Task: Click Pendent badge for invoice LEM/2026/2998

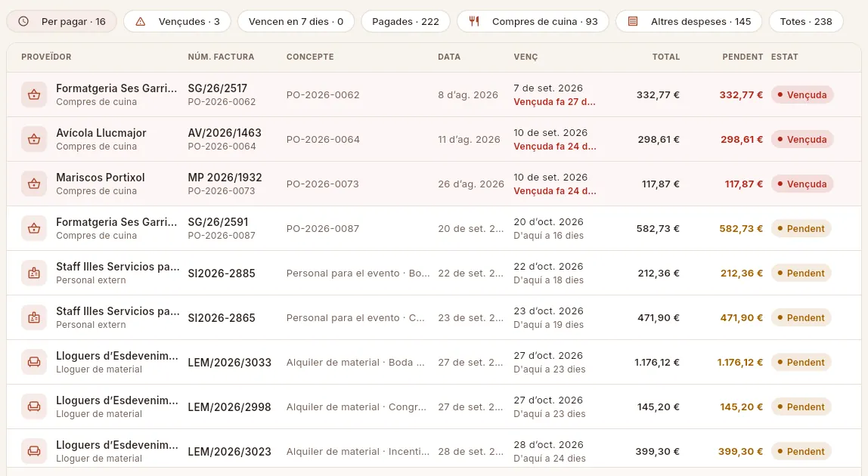Action: 801,406
